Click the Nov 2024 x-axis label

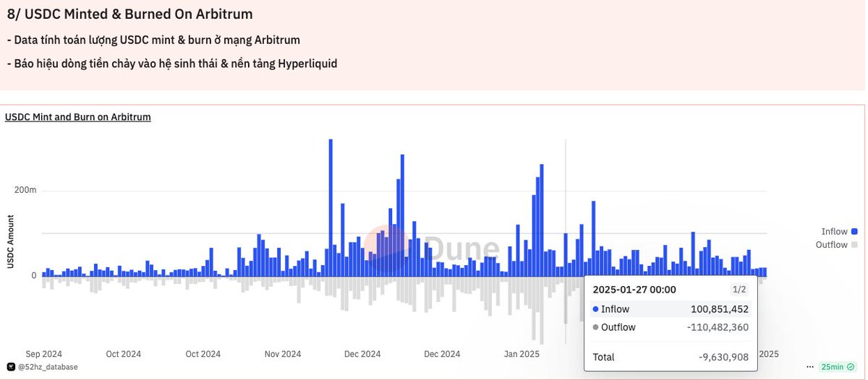[x=283, y=354]
